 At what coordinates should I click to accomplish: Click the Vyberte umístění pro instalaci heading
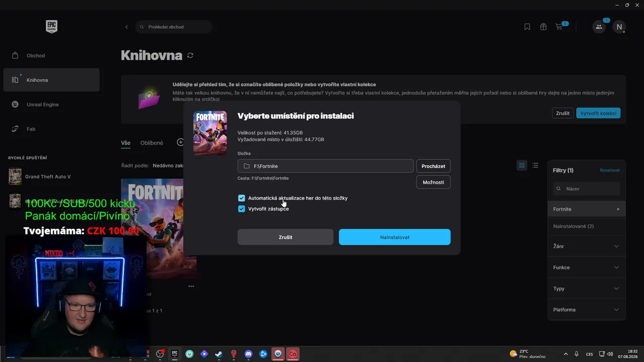click(x=295, y=116)
